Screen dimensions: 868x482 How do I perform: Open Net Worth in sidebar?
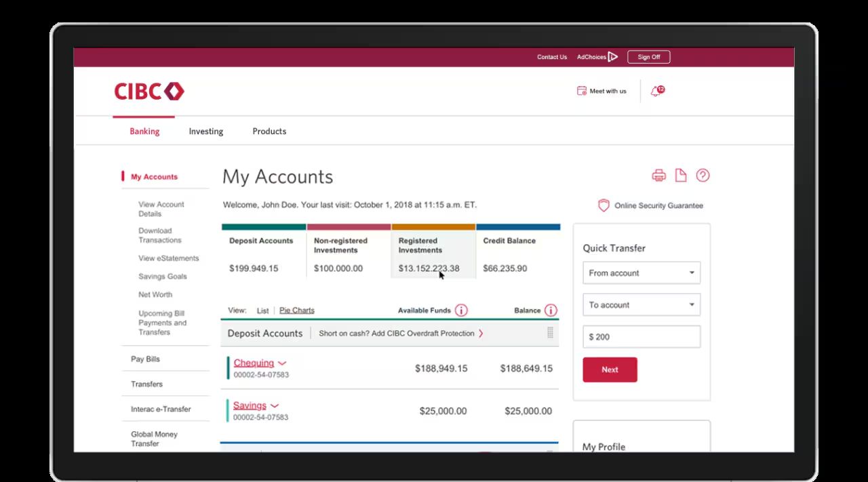click(x=155, y=295)
